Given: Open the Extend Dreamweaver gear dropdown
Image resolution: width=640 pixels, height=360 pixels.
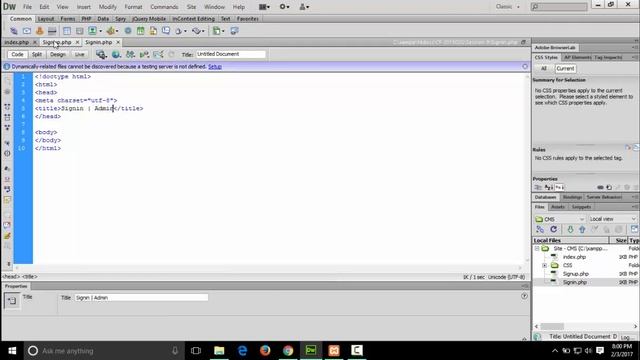Looking at the screenshot, I should point(284,7).
